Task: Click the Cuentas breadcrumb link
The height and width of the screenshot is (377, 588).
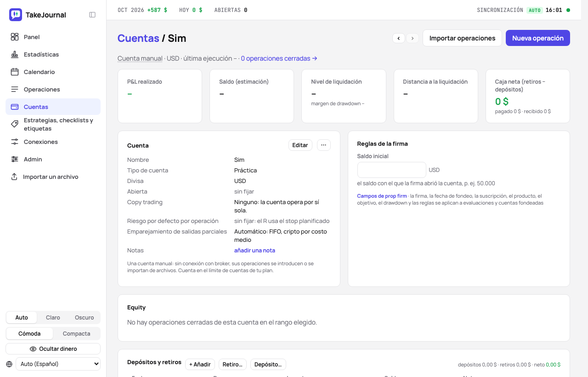Action: coord(138,38)
